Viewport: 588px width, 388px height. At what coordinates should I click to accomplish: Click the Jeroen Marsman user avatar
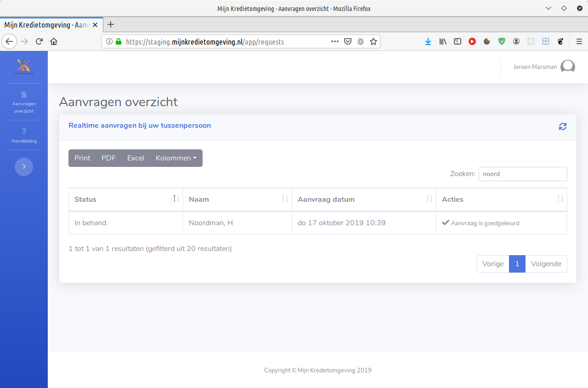point(568,67)
